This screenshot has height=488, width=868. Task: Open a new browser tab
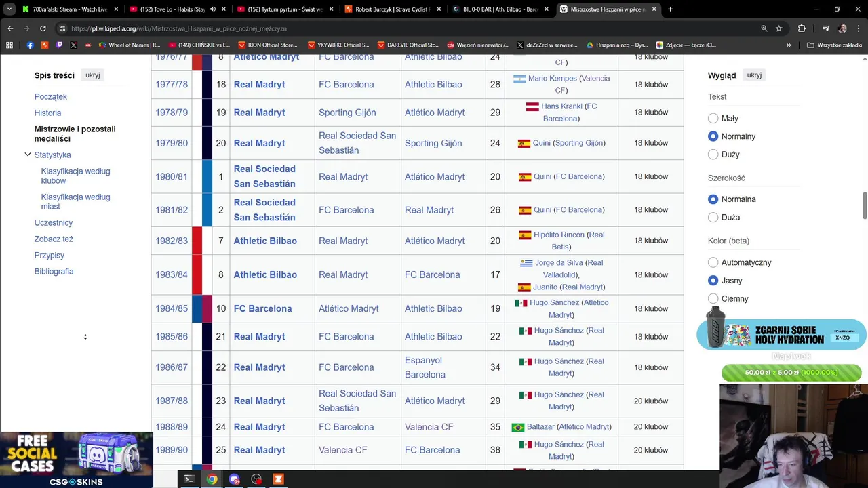(x=670, y=9)
